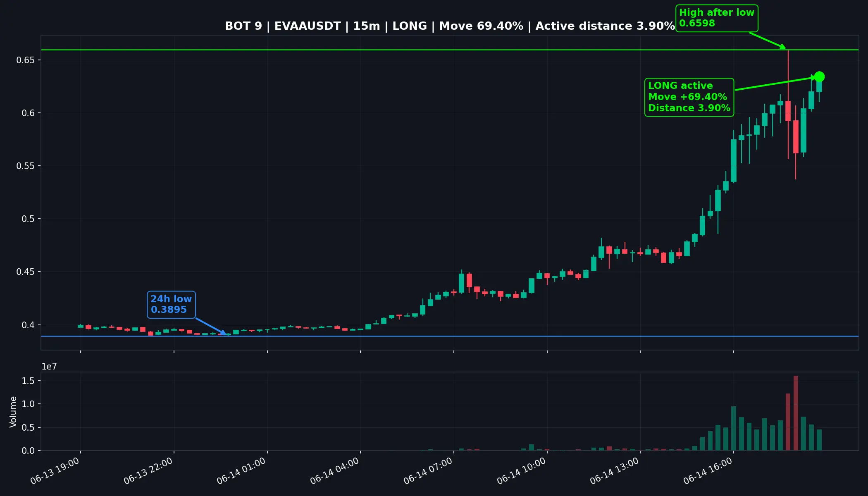
Task: Select the "06-13 22:00" time label
Action: click(148, 471)
